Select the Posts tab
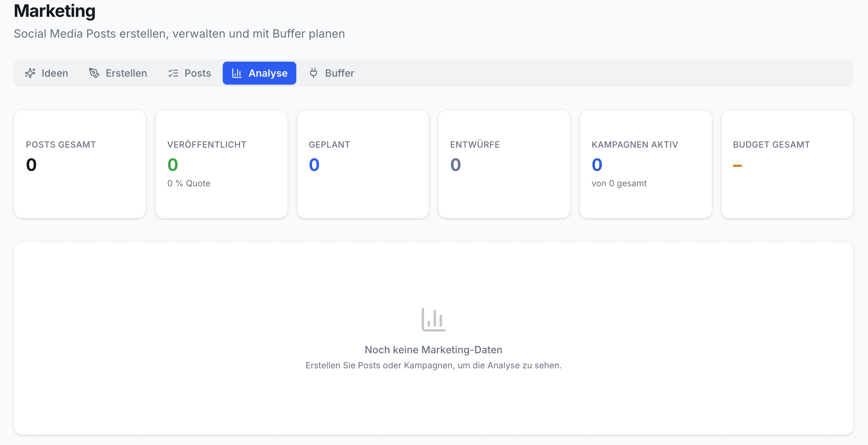 point(189,73)
